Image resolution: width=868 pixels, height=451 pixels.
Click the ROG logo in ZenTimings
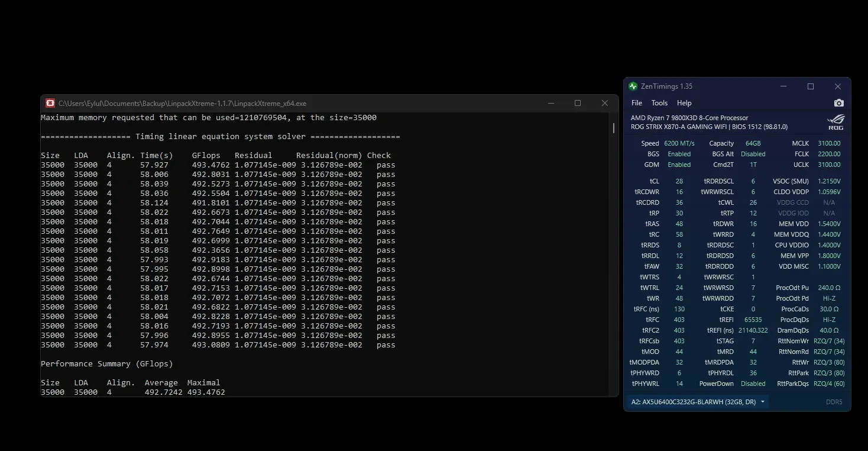point(835,122)
